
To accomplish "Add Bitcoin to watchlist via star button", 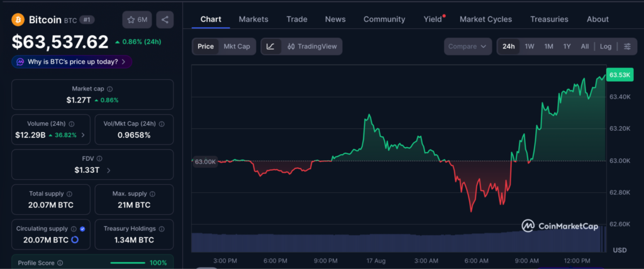I will pyautogui.click(x=138, y=19).
